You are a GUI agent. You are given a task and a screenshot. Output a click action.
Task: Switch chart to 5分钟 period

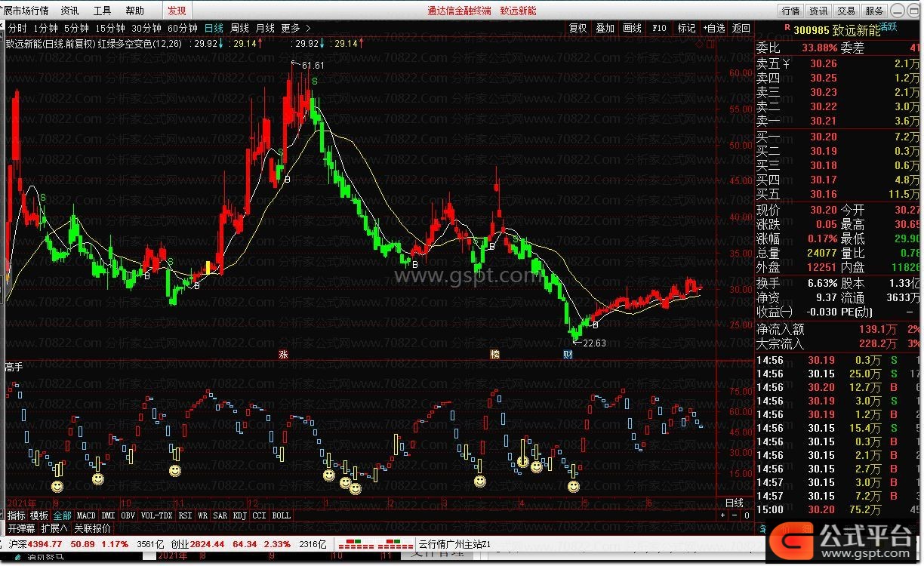click(76, 28)
